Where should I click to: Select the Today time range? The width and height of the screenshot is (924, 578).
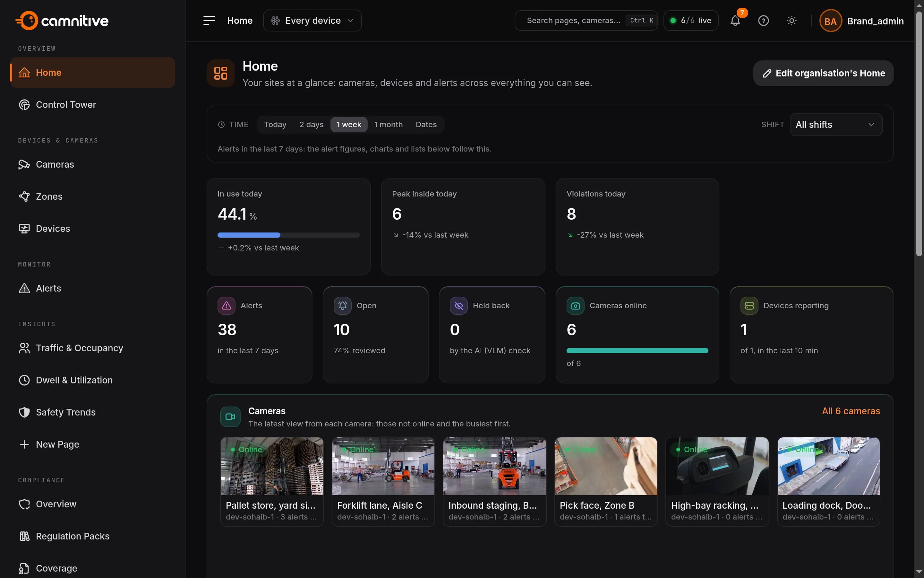(x=275, y=125)
